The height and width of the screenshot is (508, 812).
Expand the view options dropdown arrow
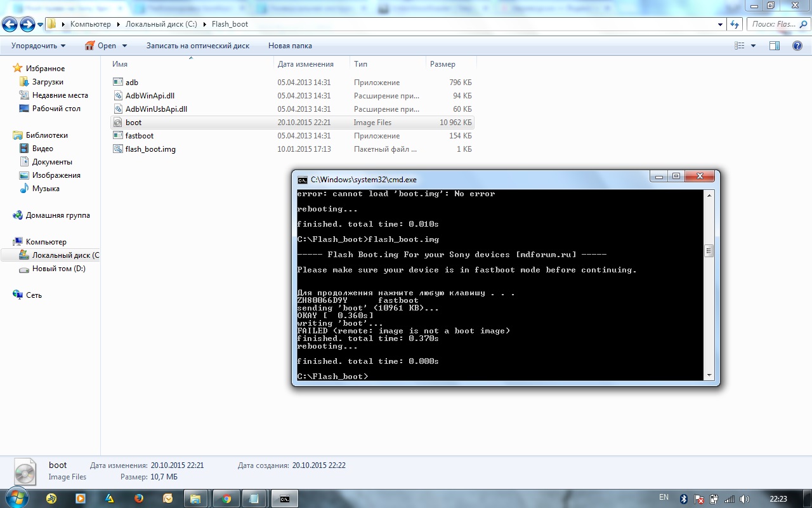(754, 46)
